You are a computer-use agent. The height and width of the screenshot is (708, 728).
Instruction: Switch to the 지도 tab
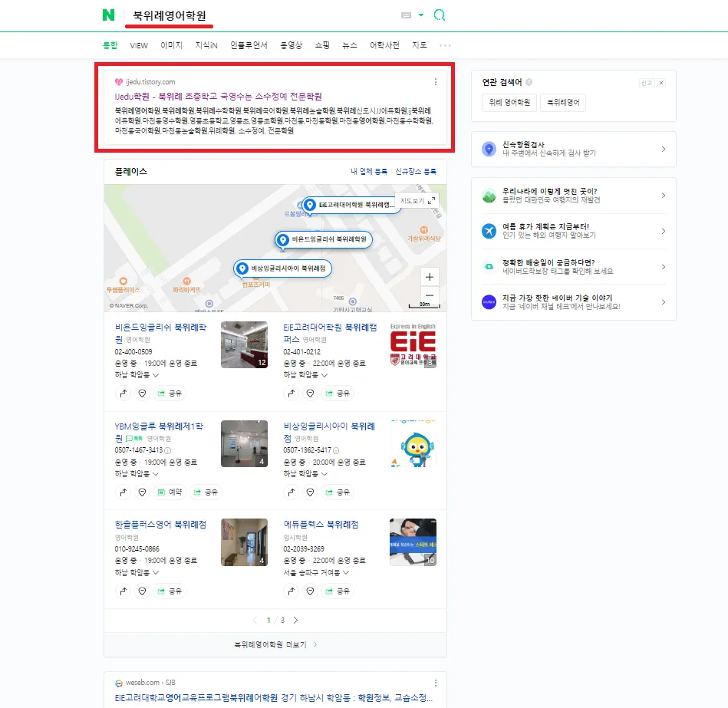[420, 45]
